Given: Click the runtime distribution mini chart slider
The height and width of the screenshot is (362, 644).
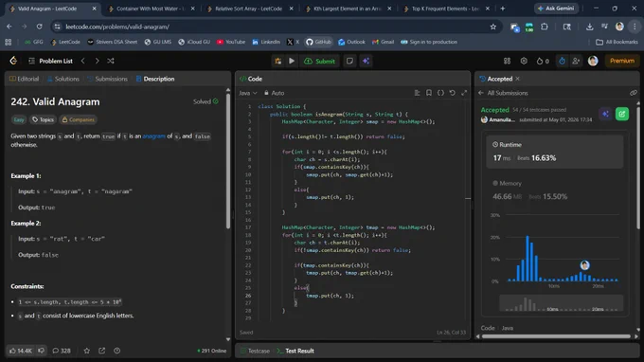Looking at the screenshot, I should click(561, 303).
